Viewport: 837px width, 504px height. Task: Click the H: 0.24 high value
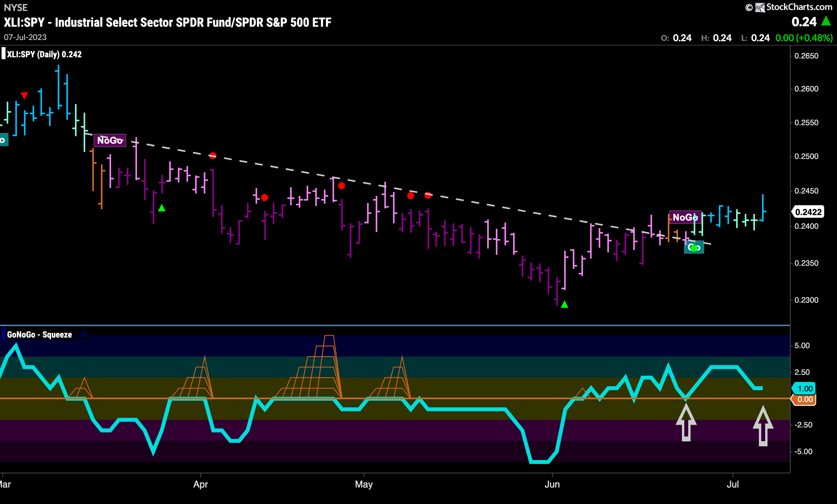[716, 38]
